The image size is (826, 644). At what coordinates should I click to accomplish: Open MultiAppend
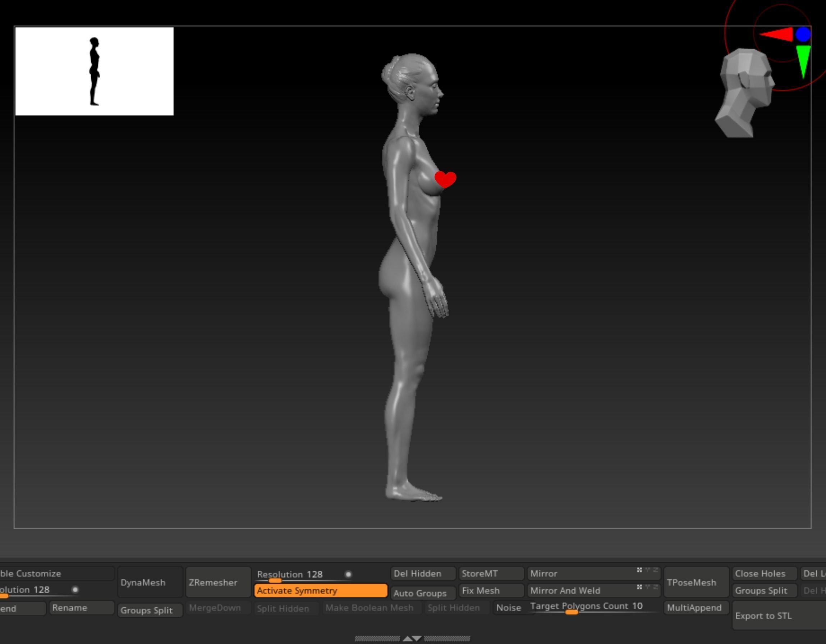(696, 608)
